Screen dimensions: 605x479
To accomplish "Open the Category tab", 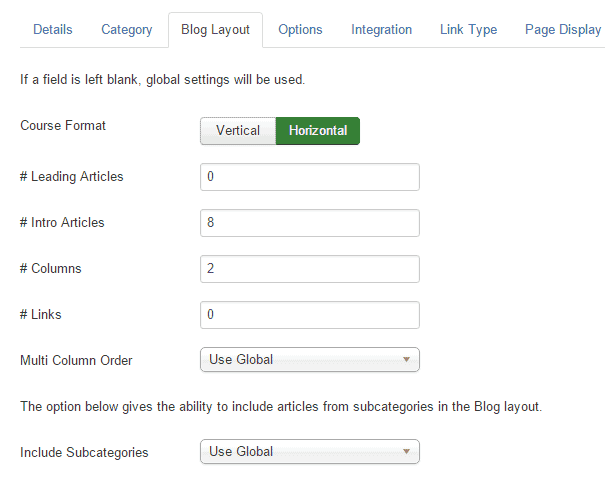I will pos(127,30).
